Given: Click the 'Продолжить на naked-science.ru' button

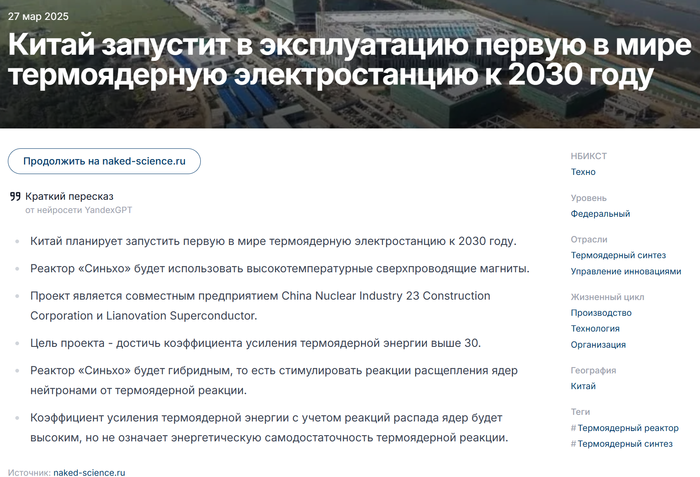Looking at the screenshot, I should coord(104,161).
